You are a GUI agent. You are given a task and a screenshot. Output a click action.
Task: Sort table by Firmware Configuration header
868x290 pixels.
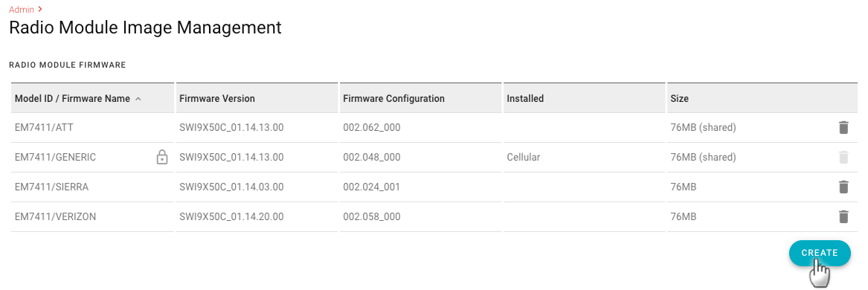coord(393,98)
